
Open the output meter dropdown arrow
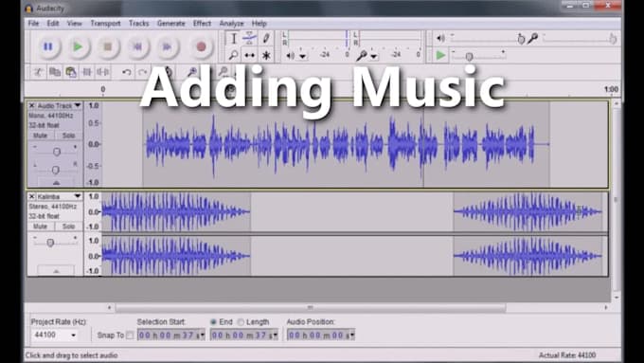(303, 56)
